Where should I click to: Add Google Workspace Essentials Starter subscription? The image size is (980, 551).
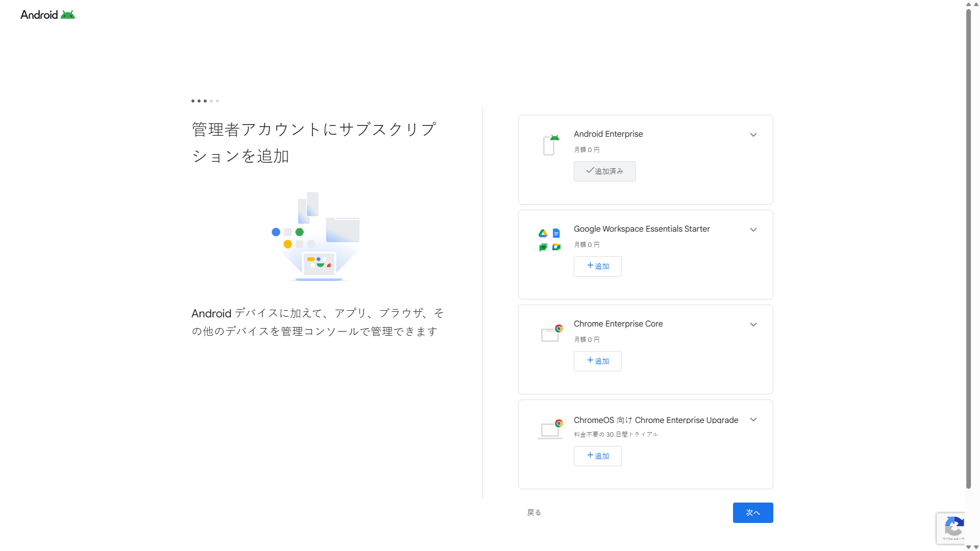coord(597,266)
